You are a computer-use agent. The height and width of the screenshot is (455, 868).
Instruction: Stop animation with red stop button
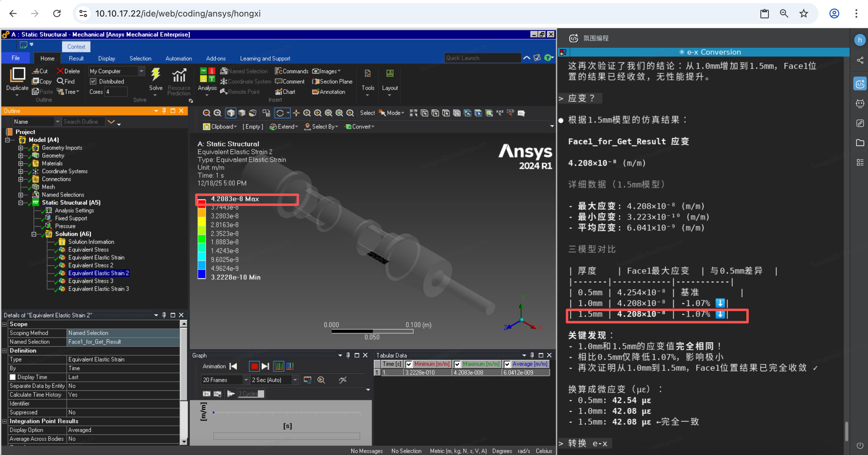(x=254, y=366)
